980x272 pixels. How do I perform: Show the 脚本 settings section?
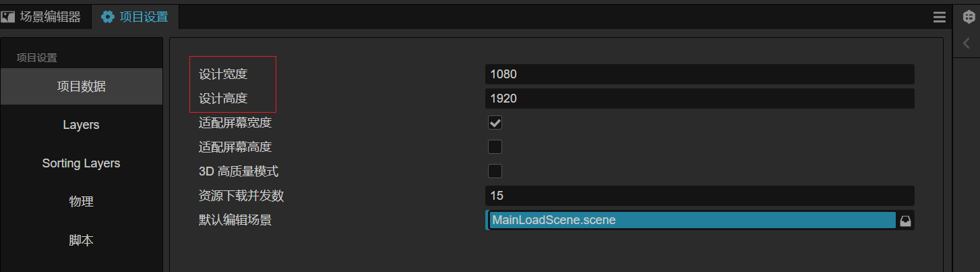(81, 240)
